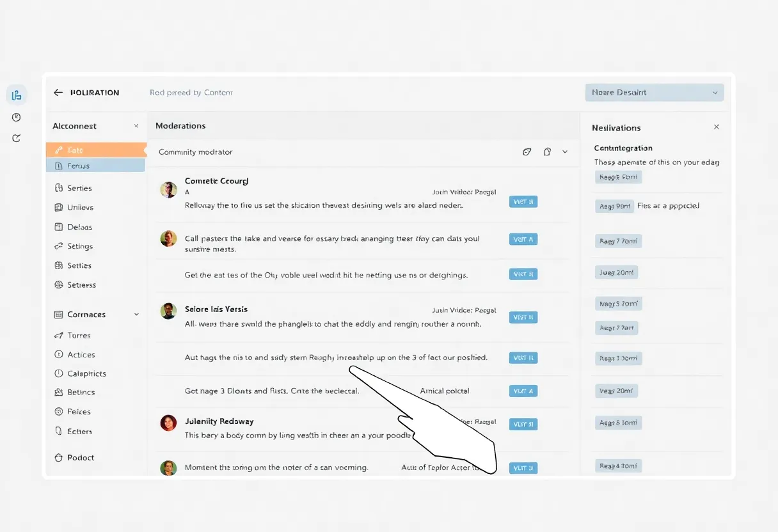Close the Alconnest sidebar panel
The image size is (778, 532).
tap(136, 127)
